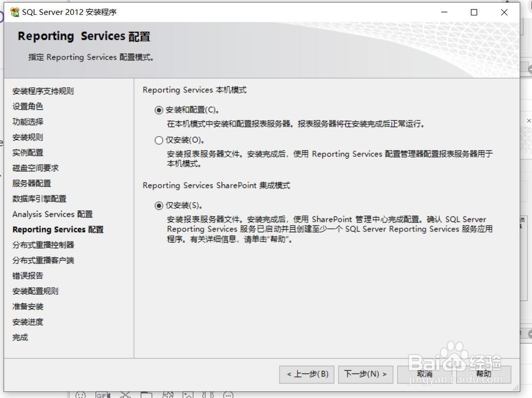Select the 功能选择 step in sidebar
This screenshot has width=532, height=398.
[28, 122]
